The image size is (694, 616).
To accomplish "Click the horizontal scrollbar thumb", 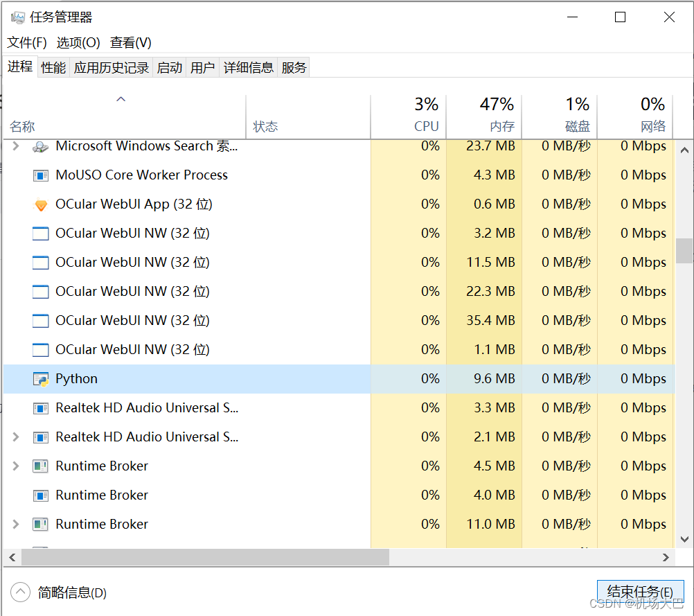I will 206,557.
